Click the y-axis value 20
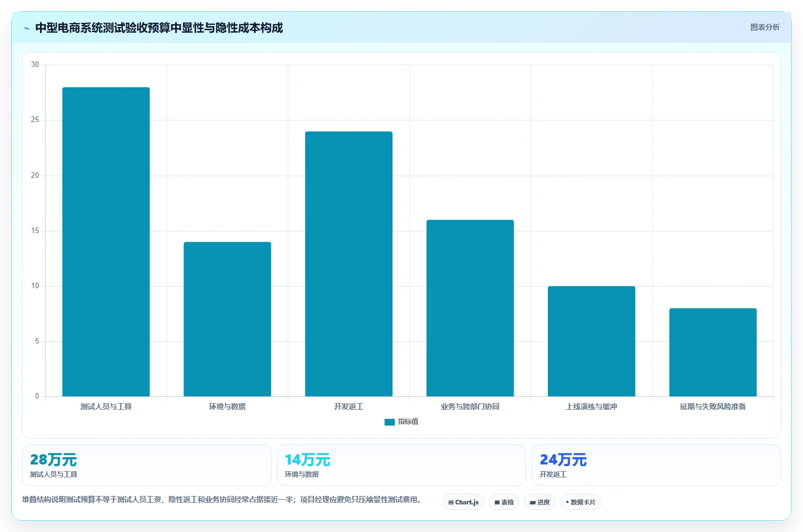The image size is (803, 532). click(35, 176)
